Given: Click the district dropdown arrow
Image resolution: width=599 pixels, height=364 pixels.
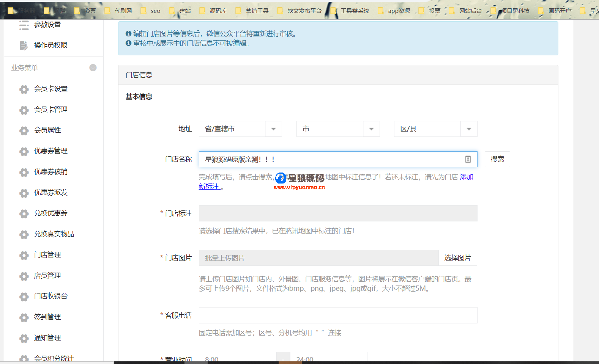Looking at the screenshot, I should click(469, 129).
